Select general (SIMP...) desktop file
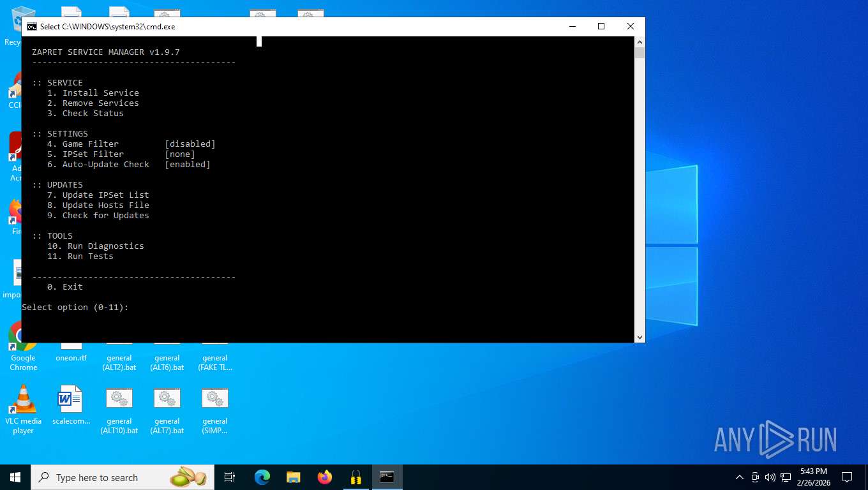868x490 pixels. pos(215,410)
